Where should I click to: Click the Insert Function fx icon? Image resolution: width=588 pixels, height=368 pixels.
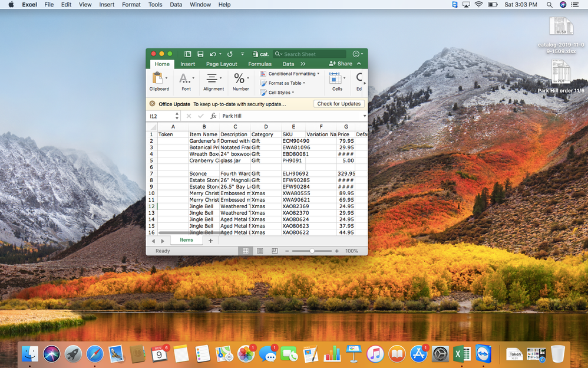tap(213, 116)
